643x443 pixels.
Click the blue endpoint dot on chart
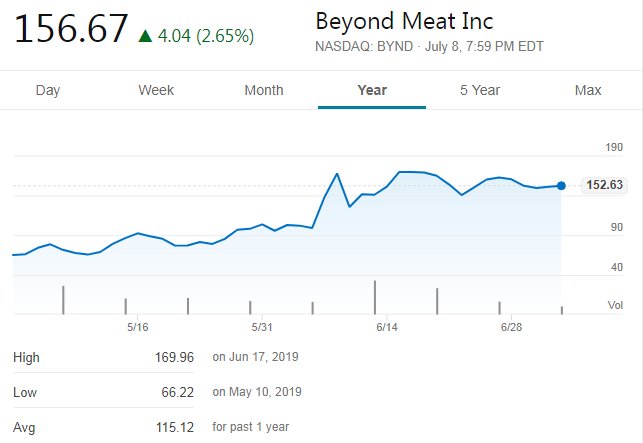pyautogui.click(x=561, y=185)
